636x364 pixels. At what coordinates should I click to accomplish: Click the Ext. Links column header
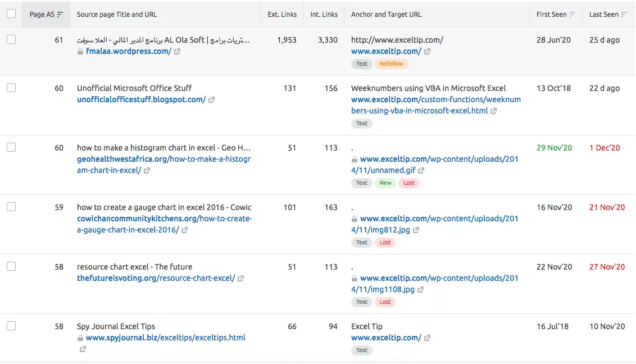[282, 15]
